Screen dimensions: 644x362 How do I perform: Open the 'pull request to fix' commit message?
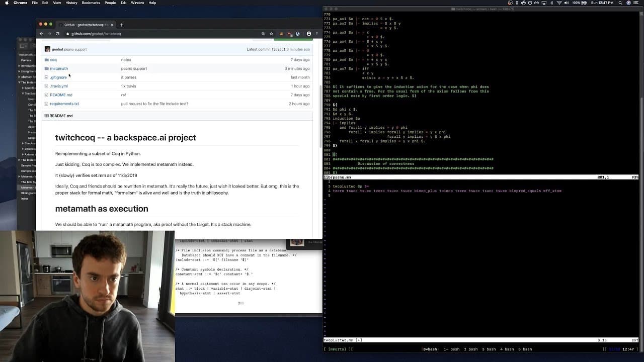pyautogui.click(x=154, y=104)
